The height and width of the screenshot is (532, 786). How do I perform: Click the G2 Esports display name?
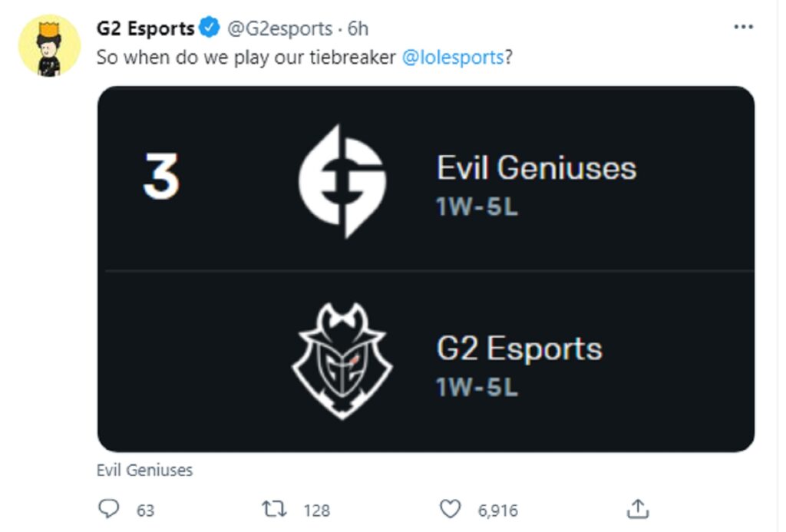pyautogui.click(x=145, y=29)
